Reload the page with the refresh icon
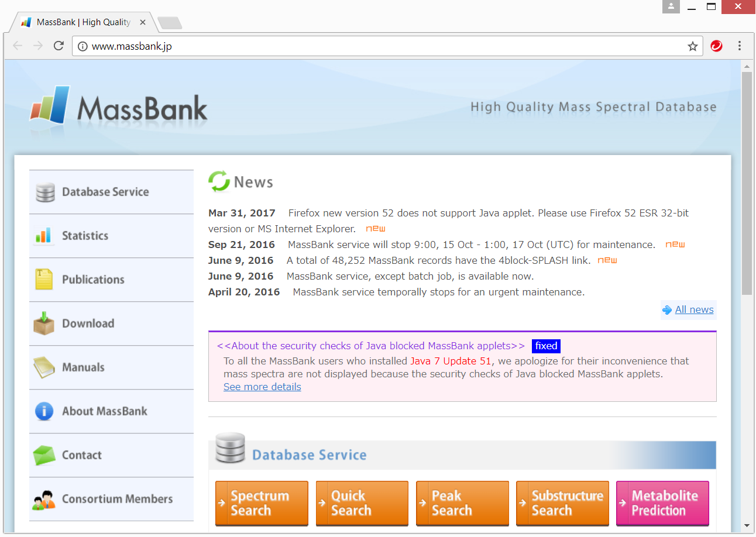756x537 pixels. [59, 46]
